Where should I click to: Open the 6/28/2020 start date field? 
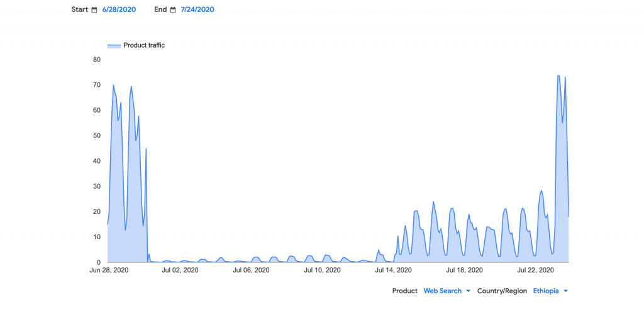(x=119, y=9)
